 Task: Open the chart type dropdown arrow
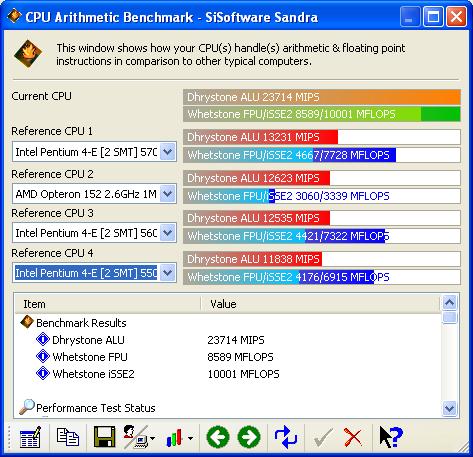(x=190, y=438)
